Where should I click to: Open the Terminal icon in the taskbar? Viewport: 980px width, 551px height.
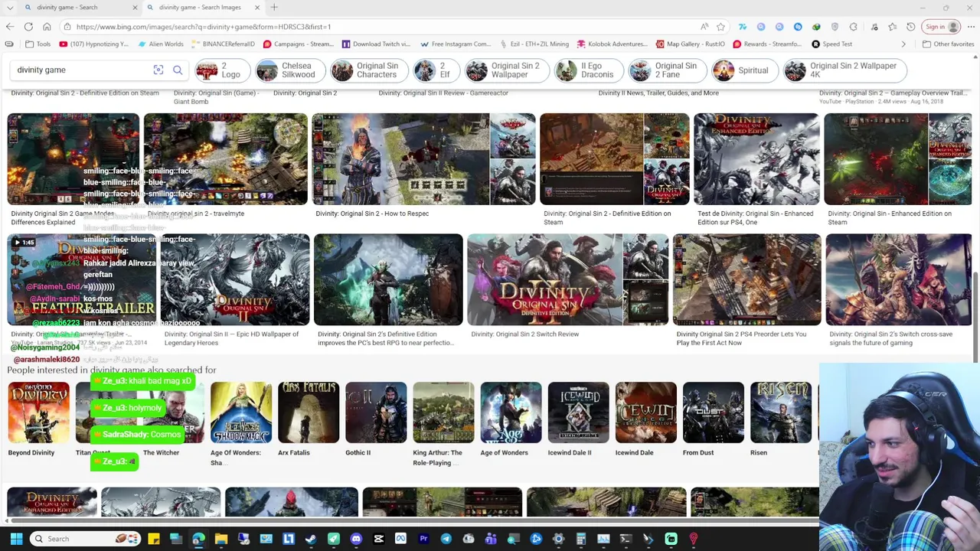click(626, 539)
